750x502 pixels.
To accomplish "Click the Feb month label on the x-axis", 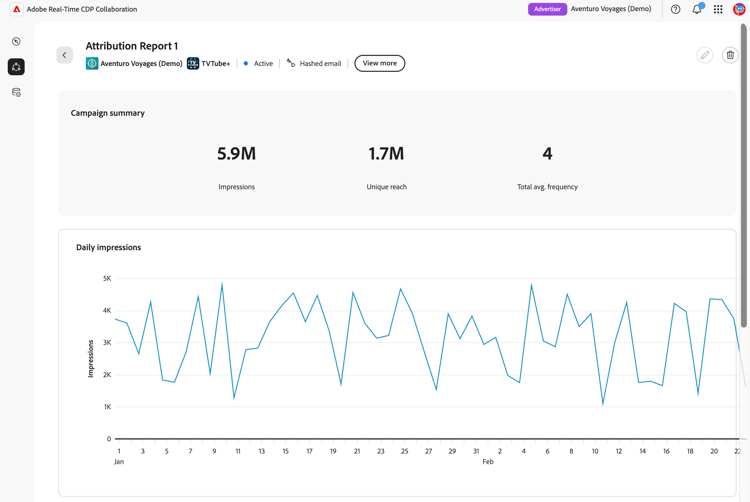I will (x=487, y=461).
